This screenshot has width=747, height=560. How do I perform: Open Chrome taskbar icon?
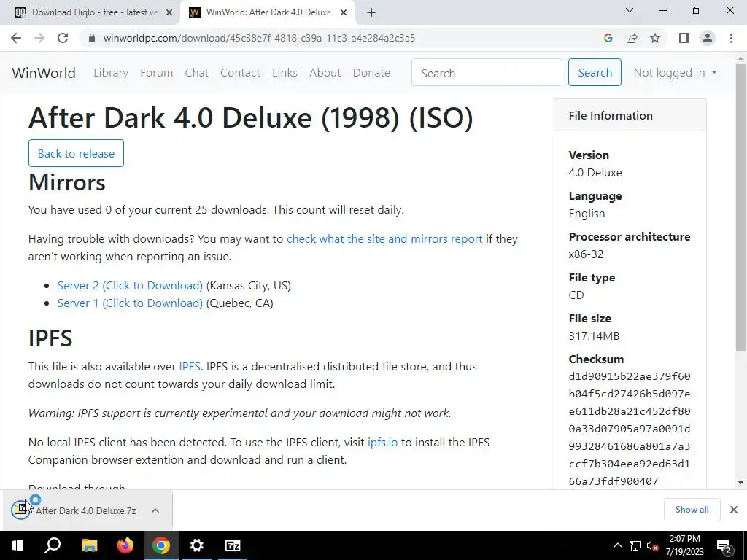[x=161, y=545]
